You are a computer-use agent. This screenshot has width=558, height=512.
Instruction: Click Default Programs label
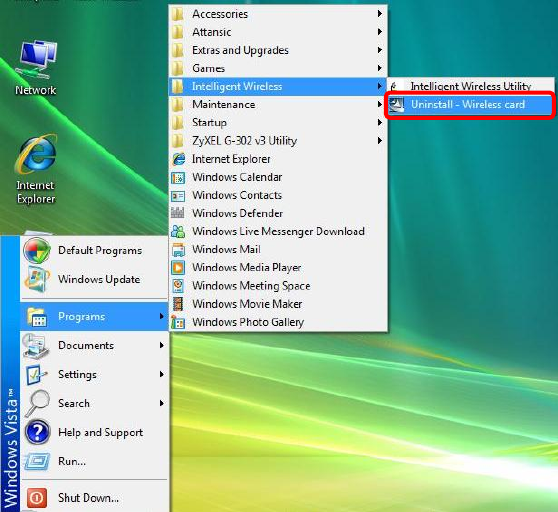pyautogui.click(x=100, y=250)
